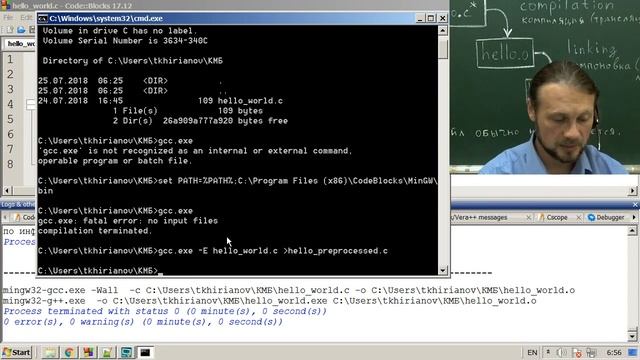The height and width of the screenshot is (360, 640).
Task: Click the show desktop button
Action: point(633,352)
